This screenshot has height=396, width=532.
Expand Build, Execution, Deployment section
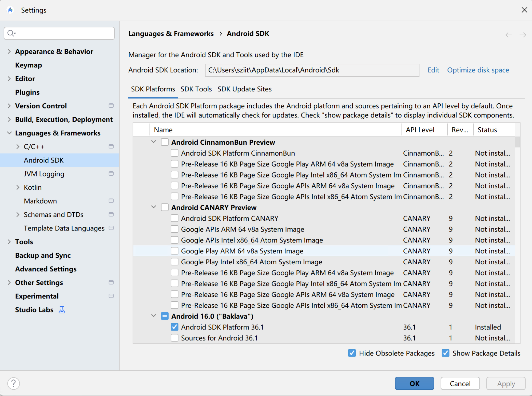[x=9, y=119]
